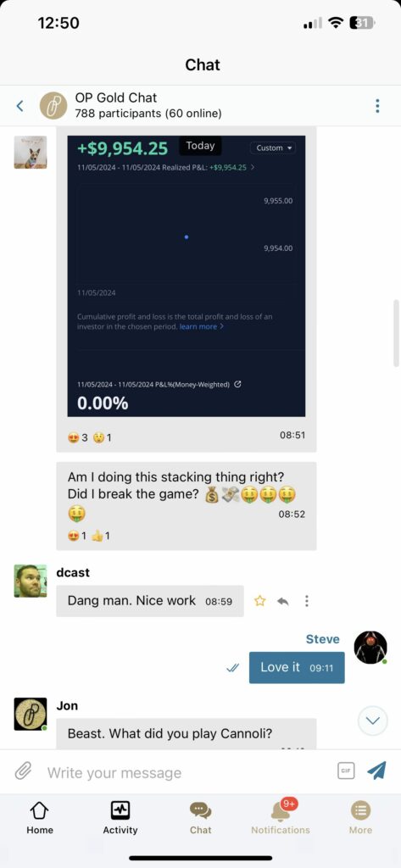
Task: Expand Realized P&L details chevron
Action: click(x=253, y=168)
